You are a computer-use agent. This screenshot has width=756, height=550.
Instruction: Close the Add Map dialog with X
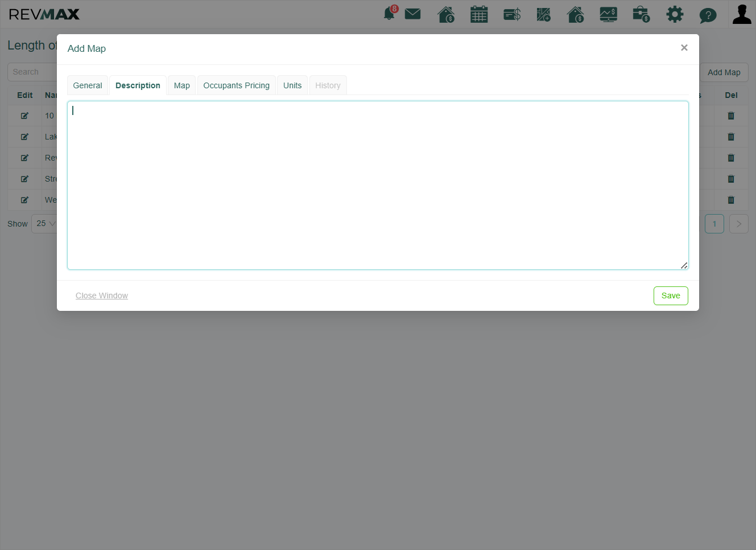684,48
